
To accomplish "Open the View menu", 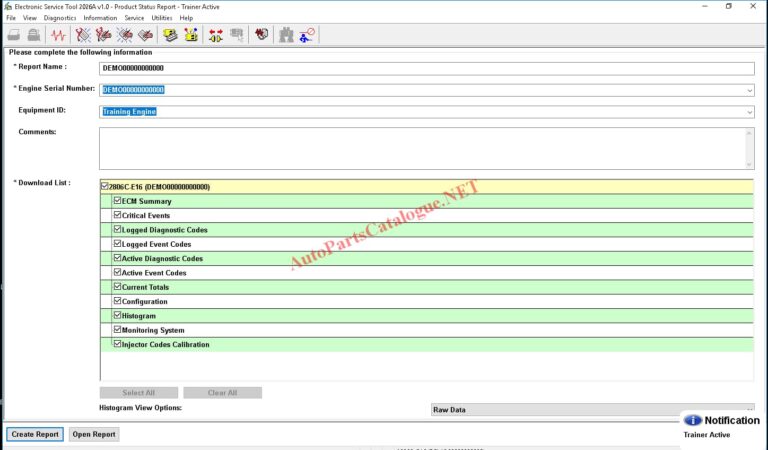I will pos(30,18).
